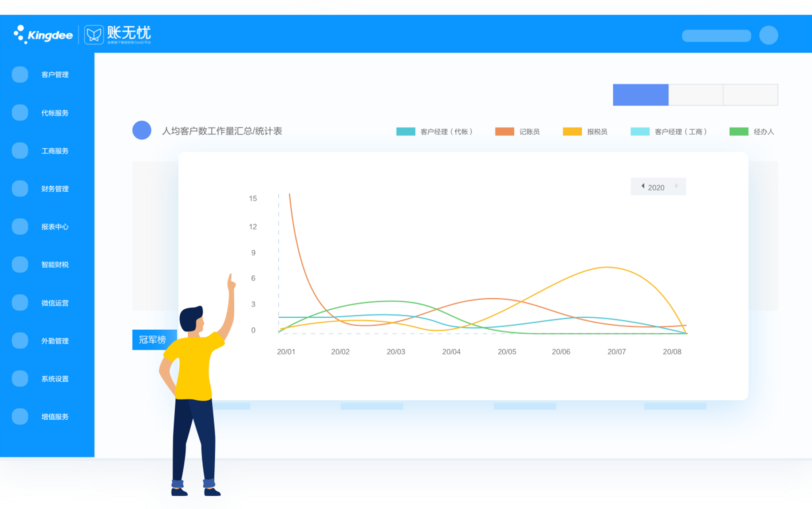This screenshot has width=812, height=509.
Task: Click the 客户管理 sidebar icon
Action: pos(20,75)
